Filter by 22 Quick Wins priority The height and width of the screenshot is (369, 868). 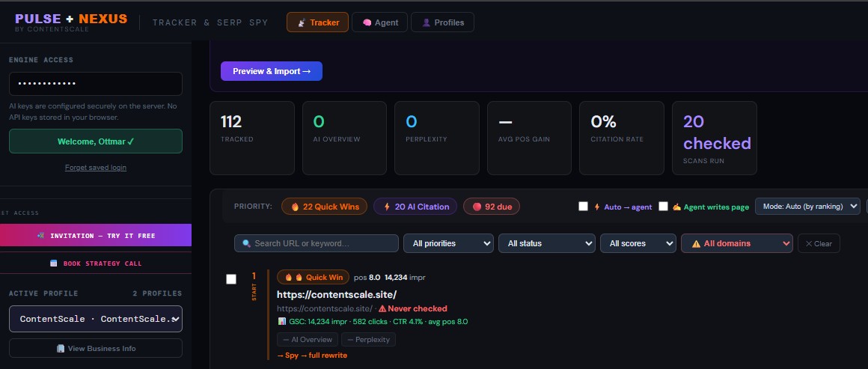pos(325,207)
